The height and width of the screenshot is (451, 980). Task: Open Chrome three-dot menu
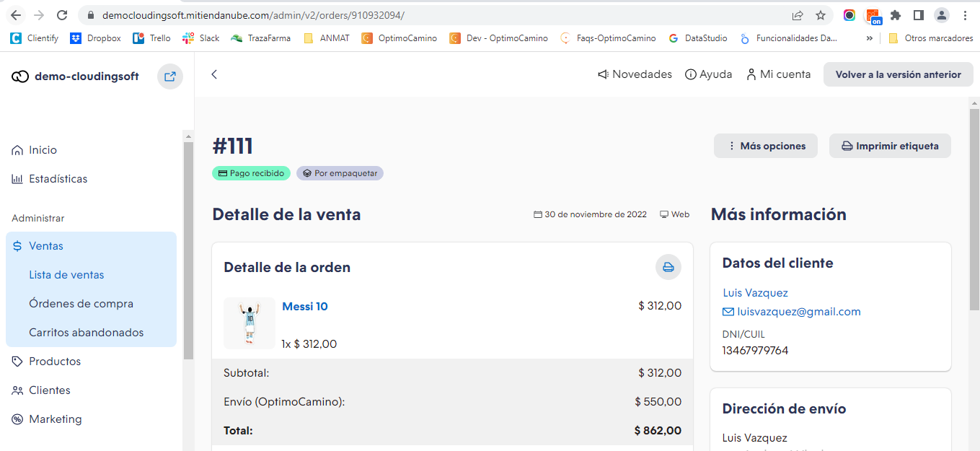tap(965, 15)
